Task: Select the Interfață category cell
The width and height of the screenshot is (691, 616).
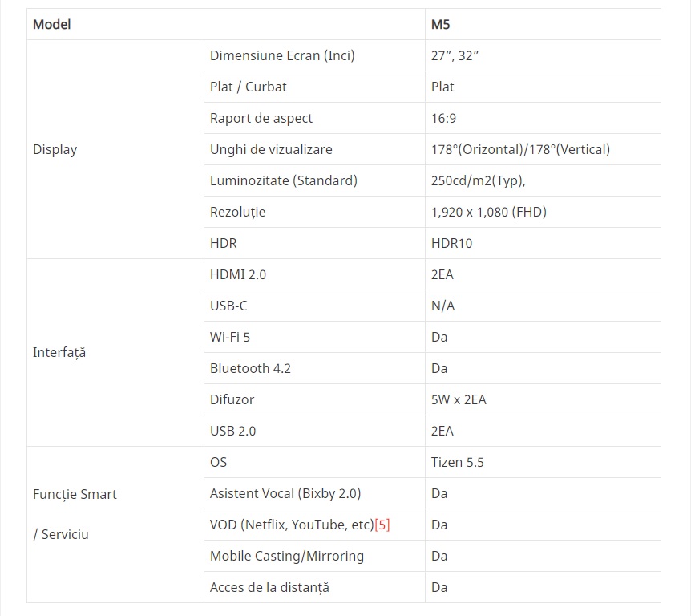Action: [115, 353]
